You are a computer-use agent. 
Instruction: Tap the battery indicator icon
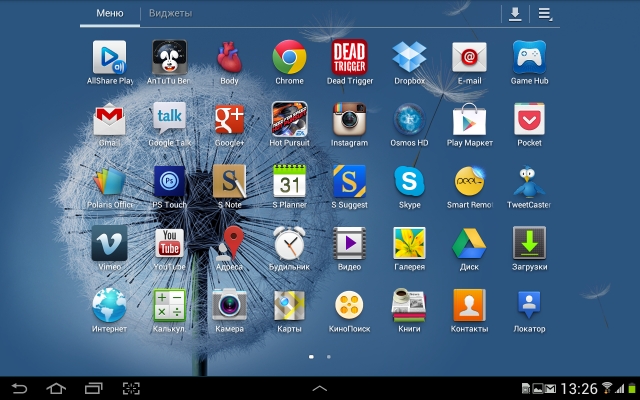pos(632,388)
